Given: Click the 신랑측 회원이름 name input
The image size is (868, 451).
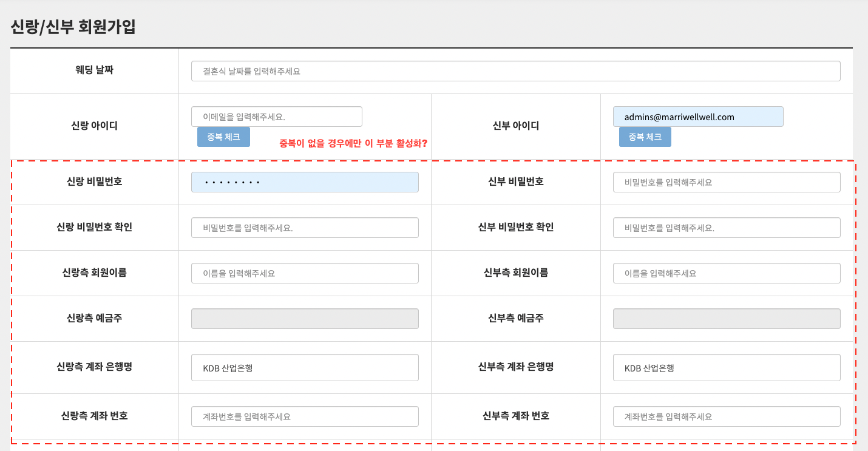Looking at the screenshot, I should [x=305, y=273].
